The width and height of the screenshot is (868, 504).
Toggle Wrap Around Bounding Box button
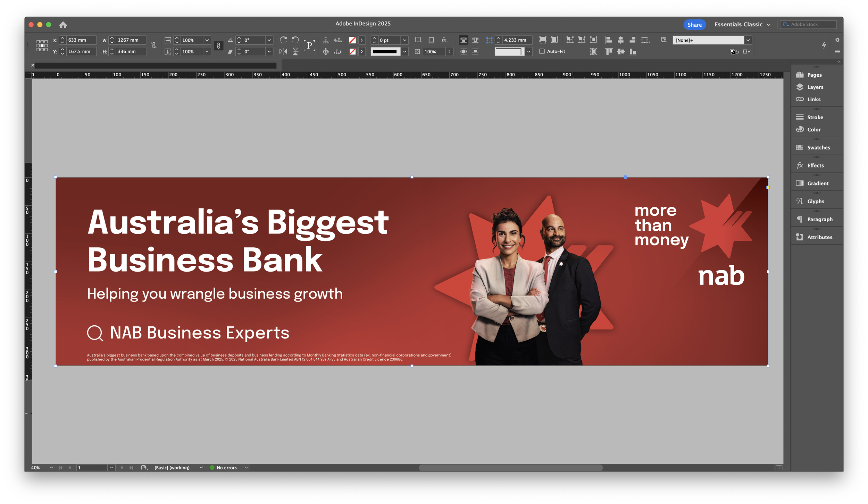pos(475,40)
